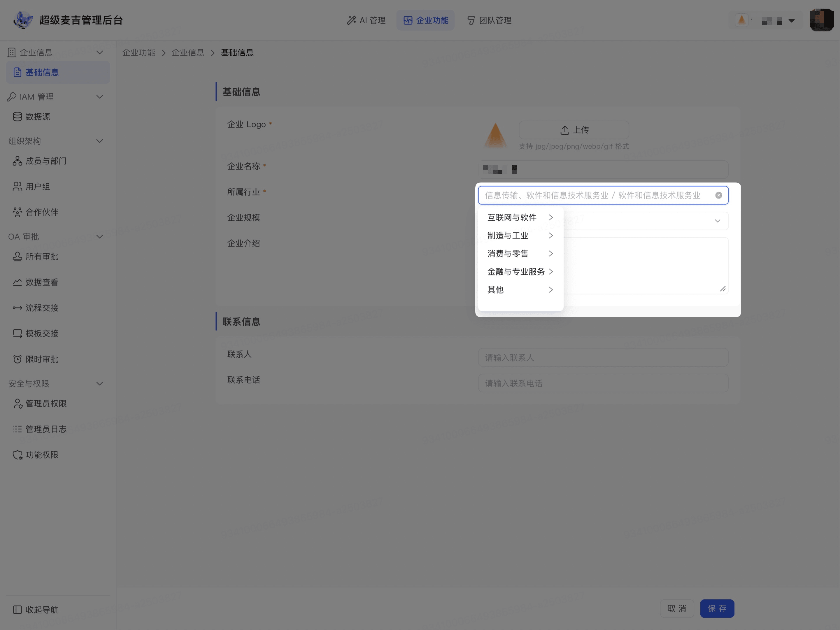Collapse the OA 审批 group chevron
The height and width of the screenshot is (630, 840).
coord(99,237)
